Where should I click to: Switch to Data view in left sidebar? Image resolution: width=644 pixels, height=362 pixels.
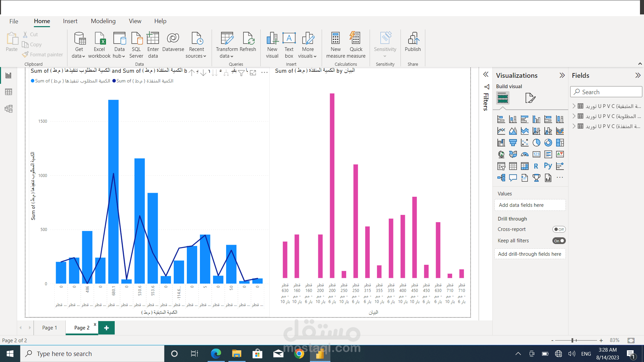point(8,92)
